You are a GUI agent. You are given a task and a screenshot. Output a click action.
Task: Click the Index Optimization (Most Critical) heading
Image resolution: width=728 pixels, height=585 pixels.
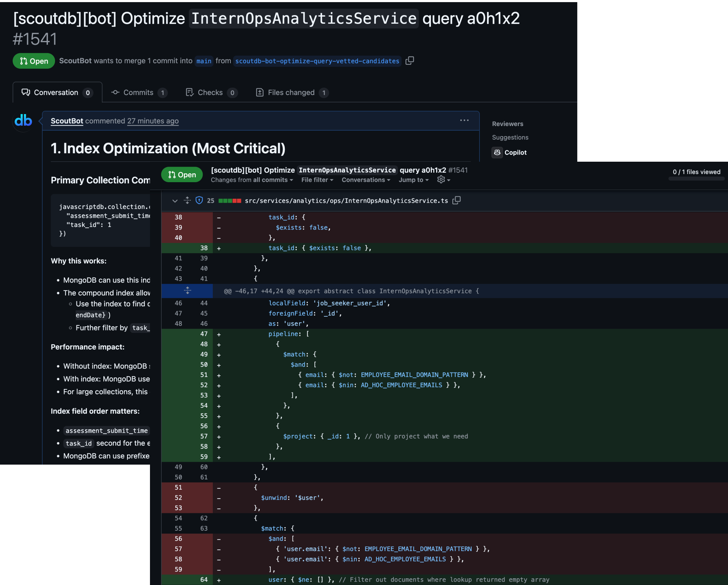pyautogui.click(x=168, y=149)
